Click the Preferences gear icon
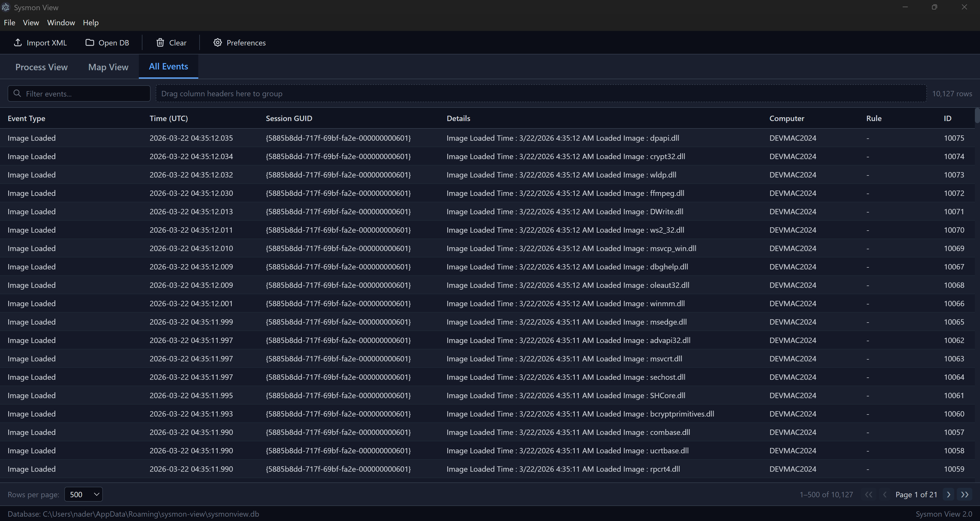The image size is (980, 521). click(x=217, y=43)
